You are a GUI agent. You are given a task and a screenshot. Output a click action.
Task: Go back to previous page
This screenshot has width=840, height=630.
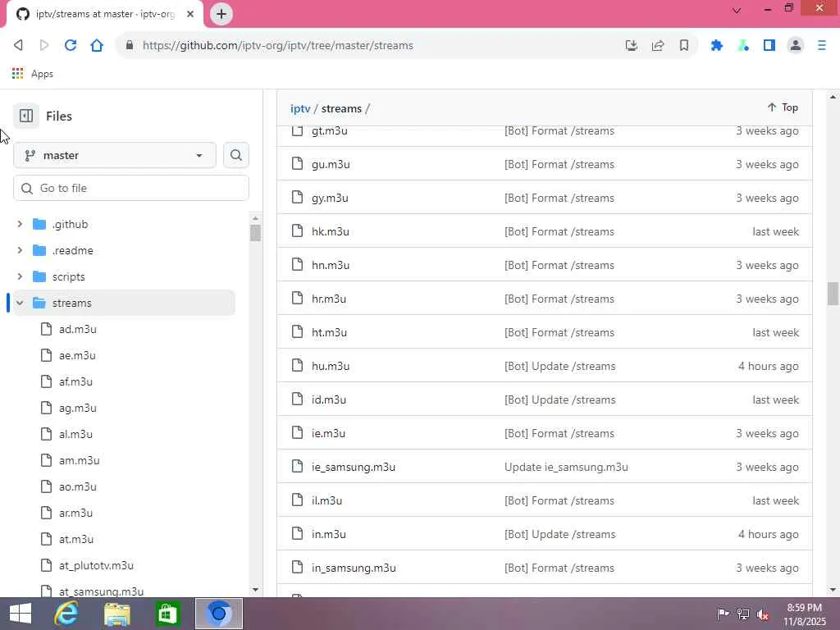(18, 46)
